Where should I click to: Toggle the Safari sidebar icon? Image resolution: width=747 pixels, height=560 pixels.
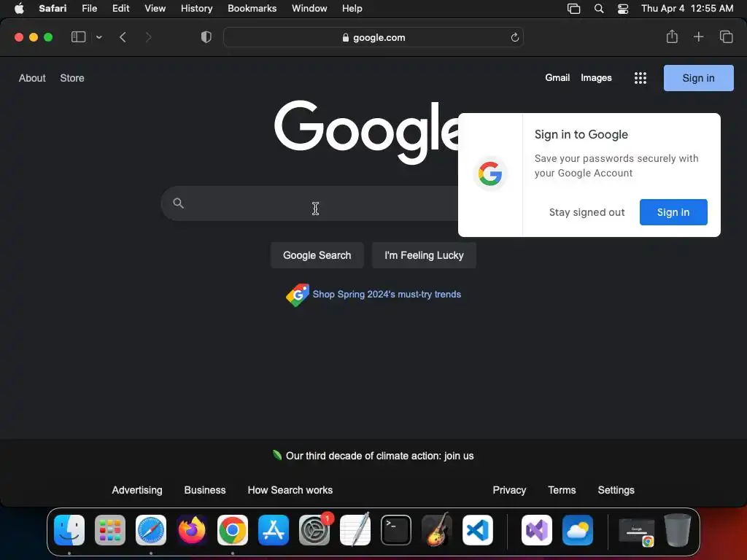(x=78, y=37)
